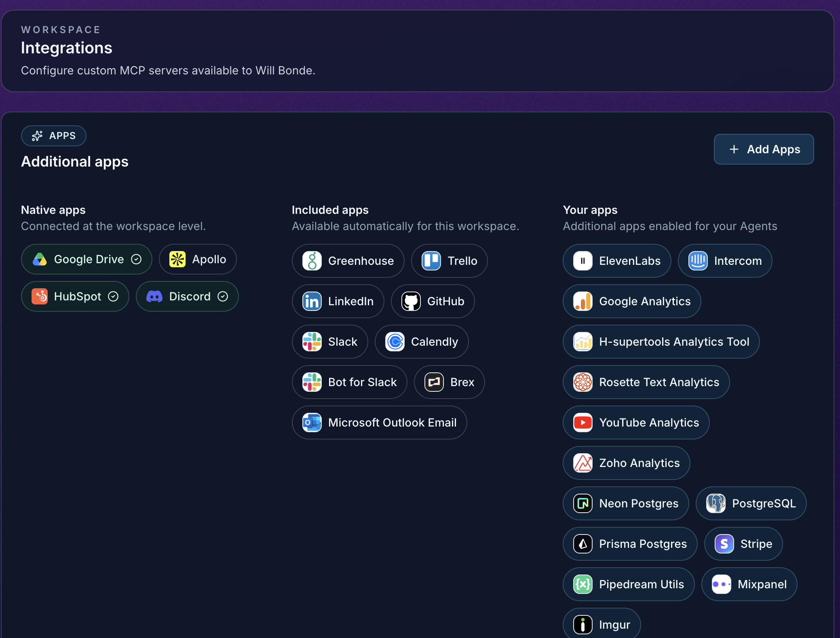Click the Included apps heading
This screenshot has height=638, width=840.
(330, 210)
